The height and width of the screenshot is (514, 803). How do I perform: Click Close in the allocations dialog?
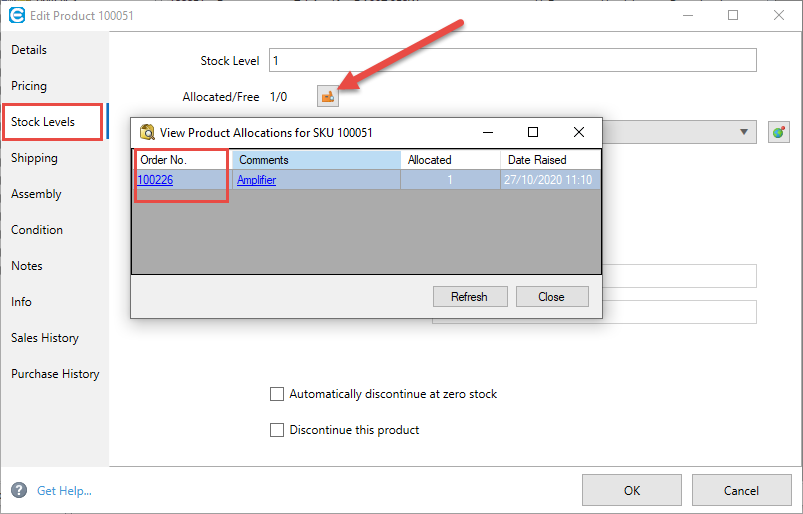click(x=551, y=297)
